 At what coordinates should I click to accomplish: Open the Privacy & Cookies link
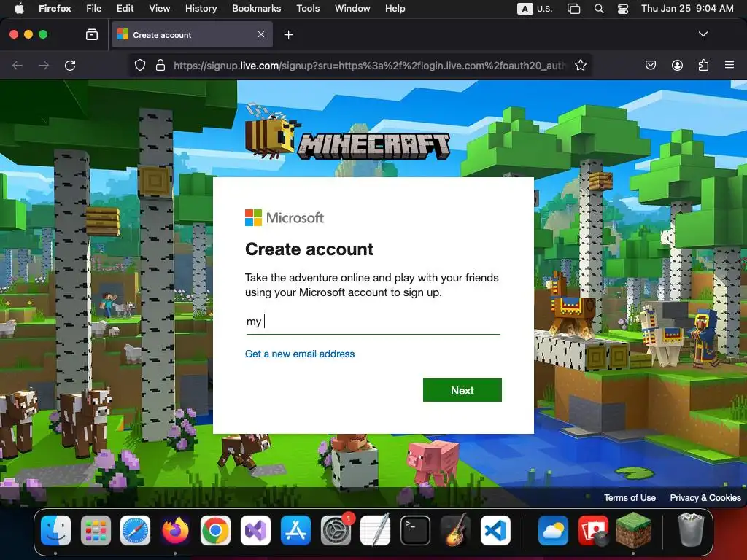(705, 497)
